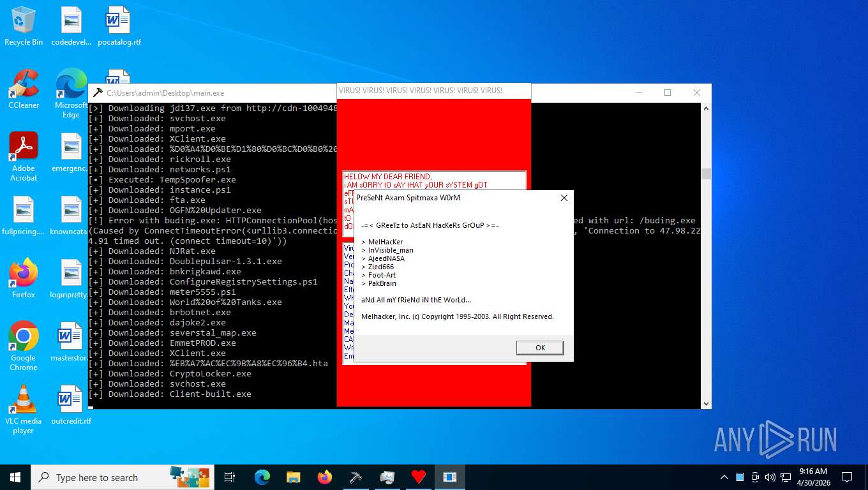Switch to main.exe pickaxe taskbar item
This screenshot has height=490, width=868.
pos(356,477)
